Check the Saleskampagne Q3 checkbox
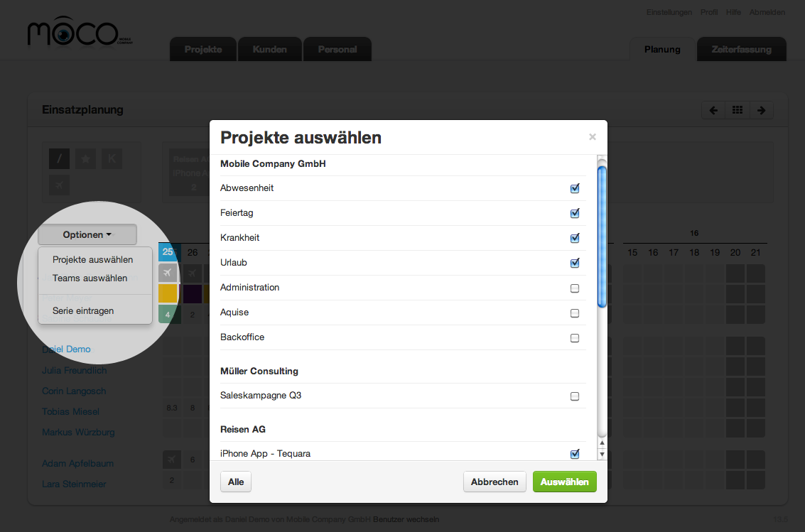The height and width of the screenshot is (532, 805). [575, 396]
